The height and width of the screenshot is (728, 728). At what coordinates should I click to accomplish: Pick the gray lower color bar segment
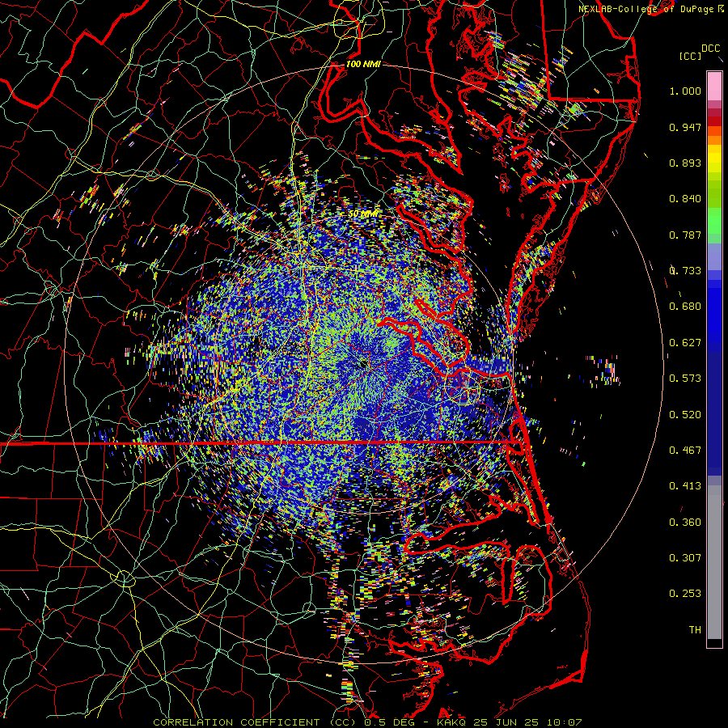pos(714,562)
